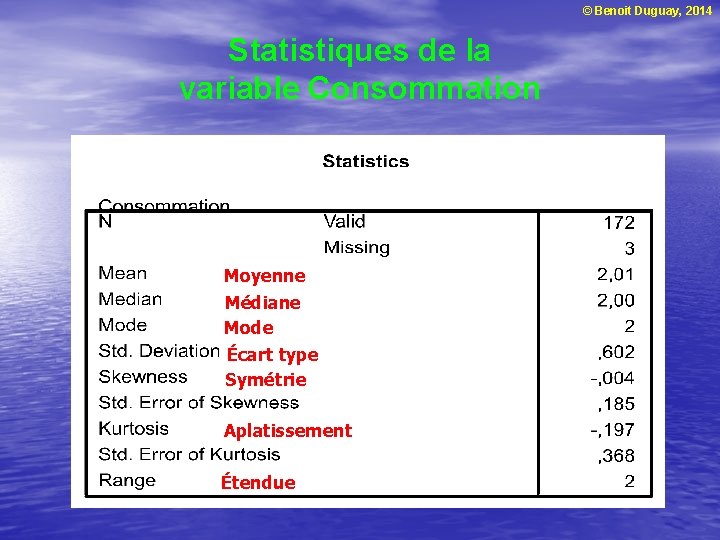Select the skewness value -,004

click(612, 378)
